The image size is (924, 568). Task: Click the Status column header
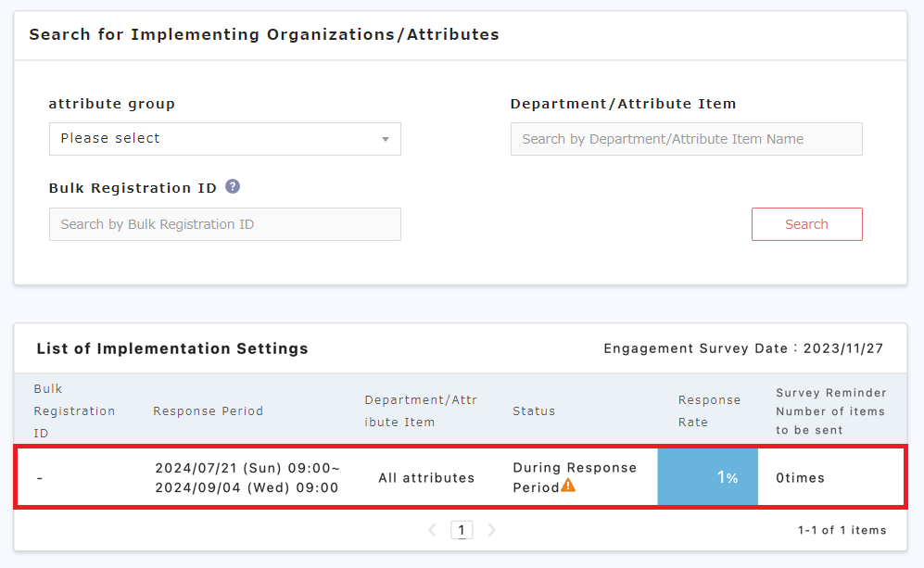(x=534, y=411)
